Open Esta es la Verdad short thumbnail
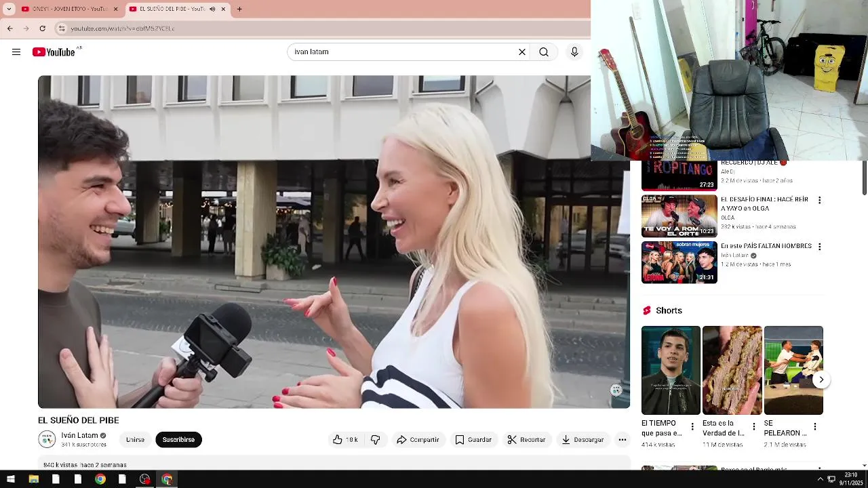The height and width of the screenshot is (488, 868). (x=732, y=370)
